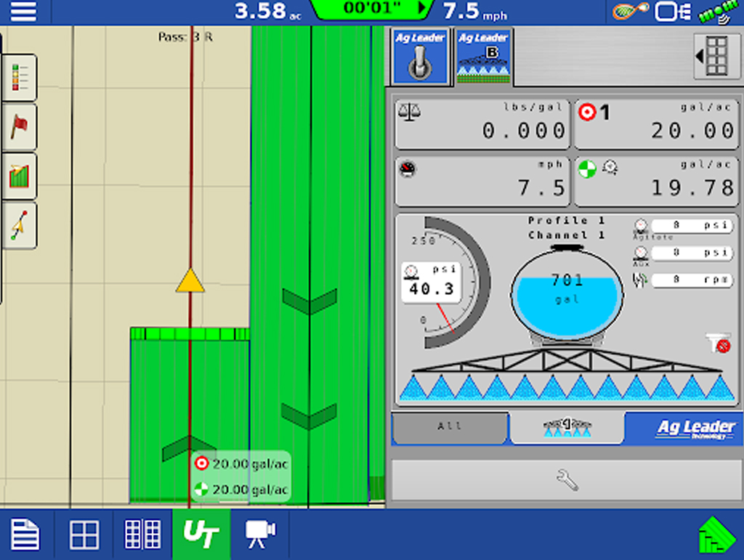Open the UT universal terminal view

[201, 535]
